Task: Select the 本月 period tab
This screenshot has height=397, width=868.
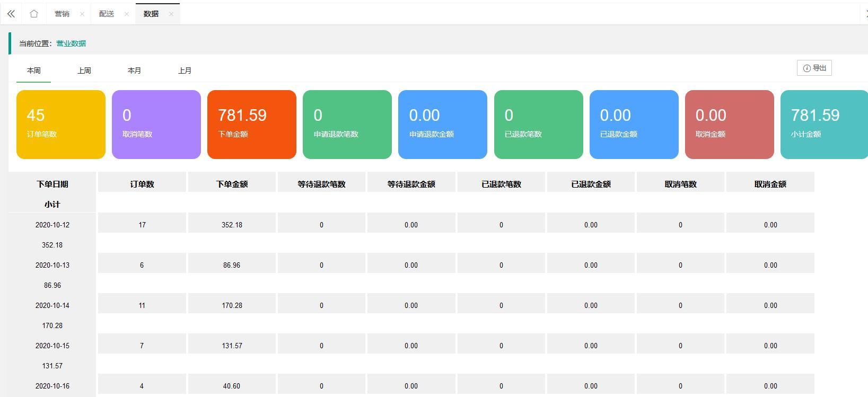Action: click(135, 70)
